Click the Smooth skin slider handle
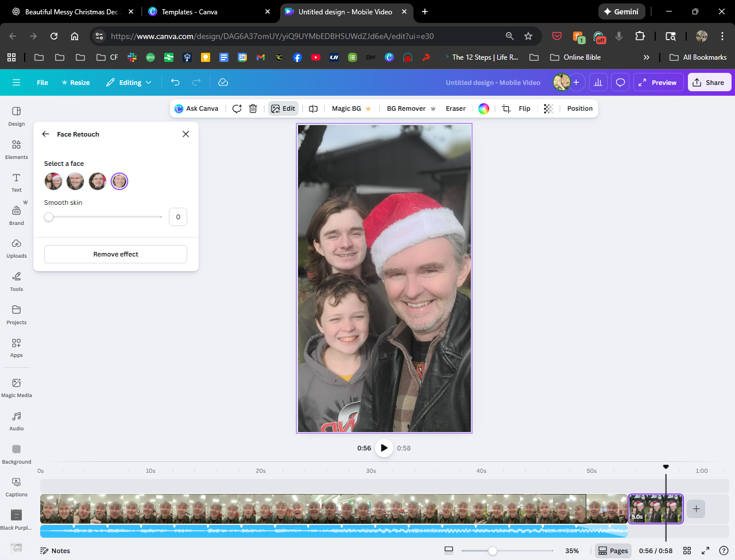 click(x=49, y=217)
